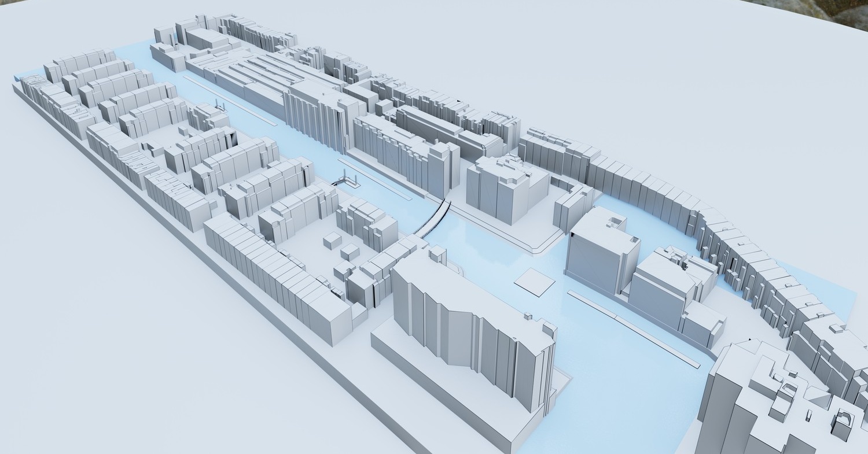868x454 pixels.
Task: Select the square floating platform in the water
Action: (535, 282)
